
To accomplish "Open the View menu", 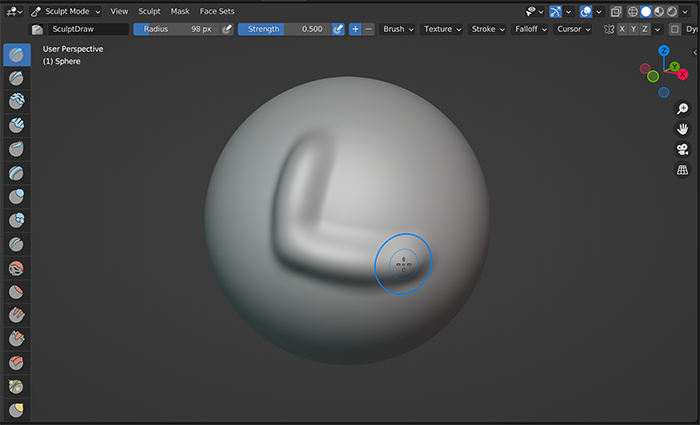I will pyautogui.click(x=119, y=12).
